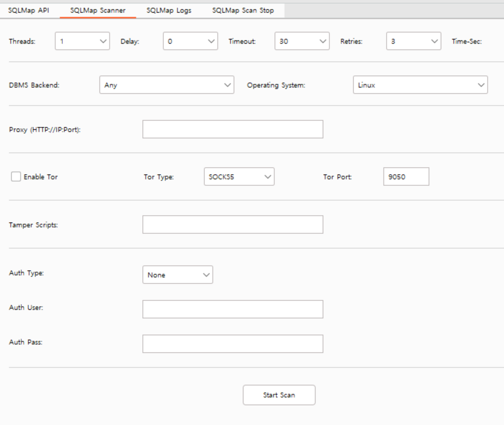Screen dimensions: 504x425
Task: Focus the Proxy address input field
Action: (x=233, y=129)
